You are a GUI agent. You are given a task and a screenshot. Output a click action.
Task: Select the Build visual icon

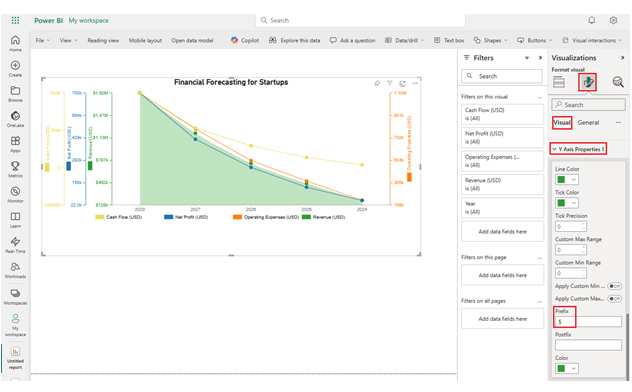pos(559,82)
